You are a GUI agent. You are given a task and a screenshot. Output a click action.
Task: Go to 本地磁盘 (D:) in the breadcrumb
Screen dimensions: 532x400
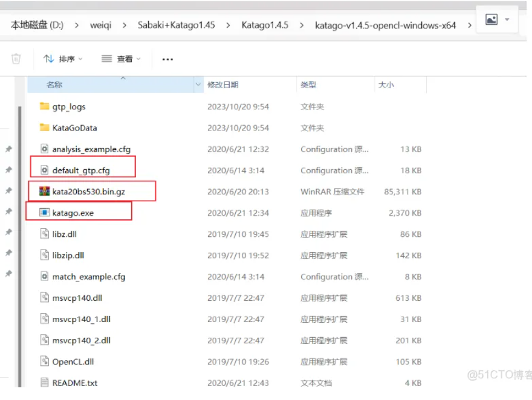pyautogui.click(x=37, y=25)
